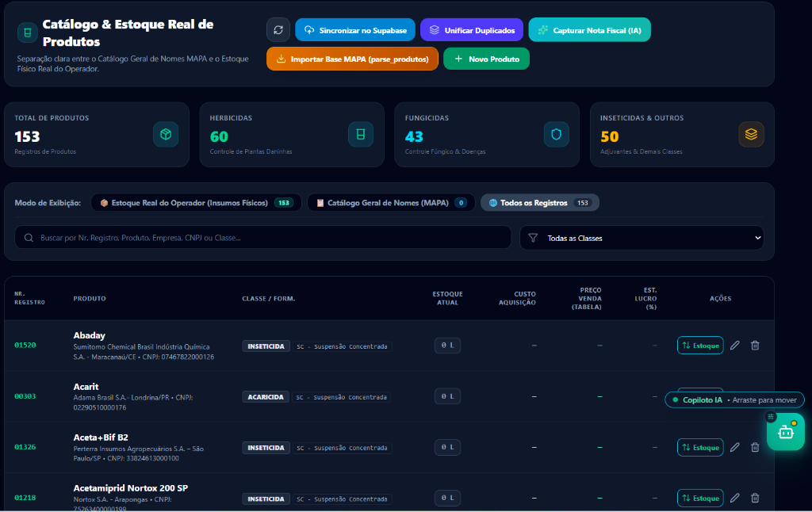The width and height of the screenshot is (812, 512).
Task: Click the Fungicidas shield icon
Action: (x=556, y=135)
